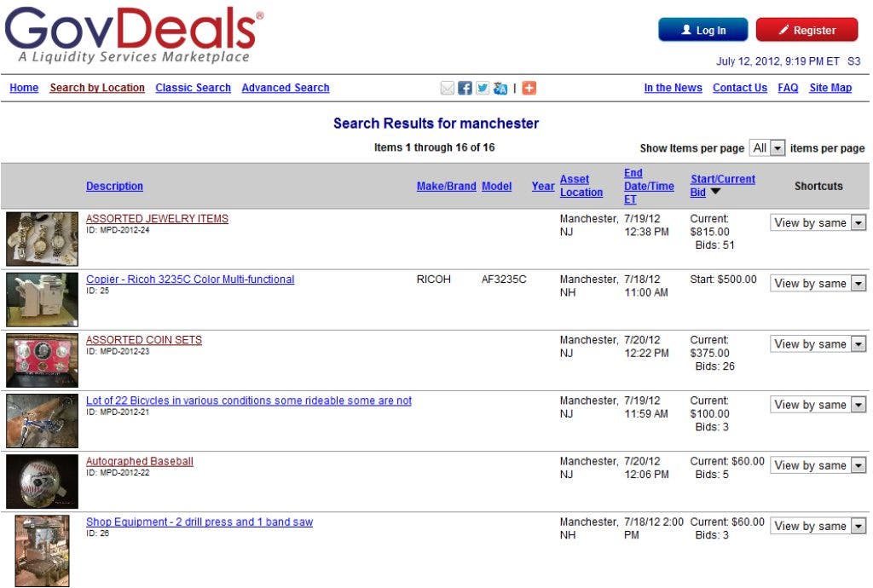Viewport: 873px width, 588px height.
Task: Open the Lot of 22 Bicycles listing
Action: (248, 401)
